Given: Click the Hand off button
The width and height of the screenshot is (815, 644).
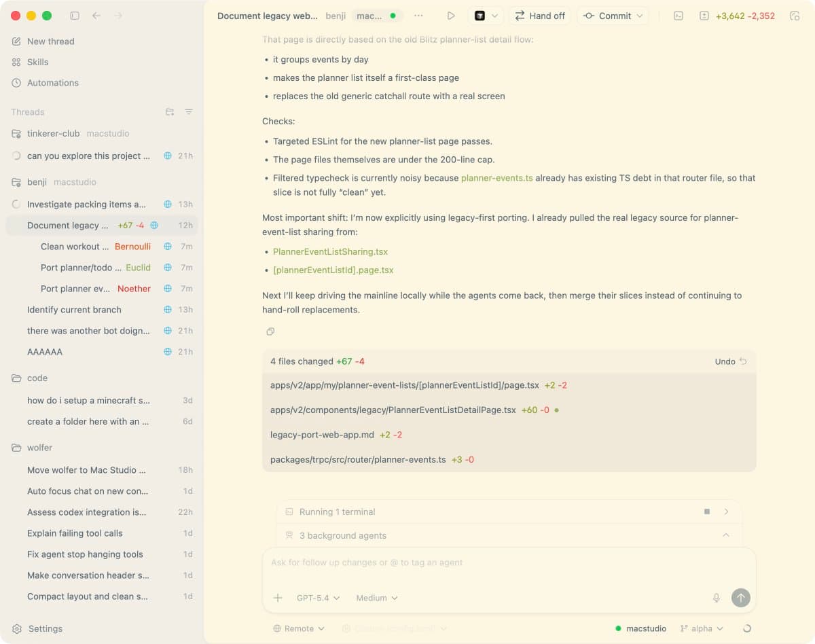Looking at the screenshot, I should 539,15.
